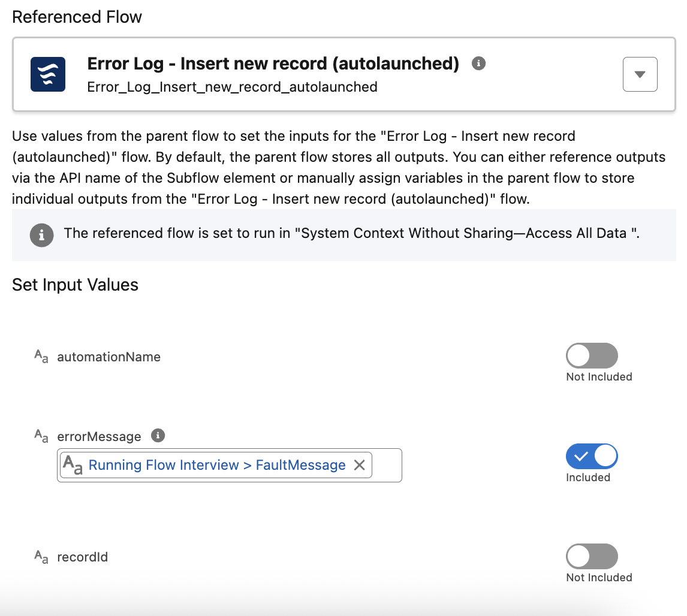Click the Running Flow Interview > FaultMessage pill

click(x=217, y=465)
